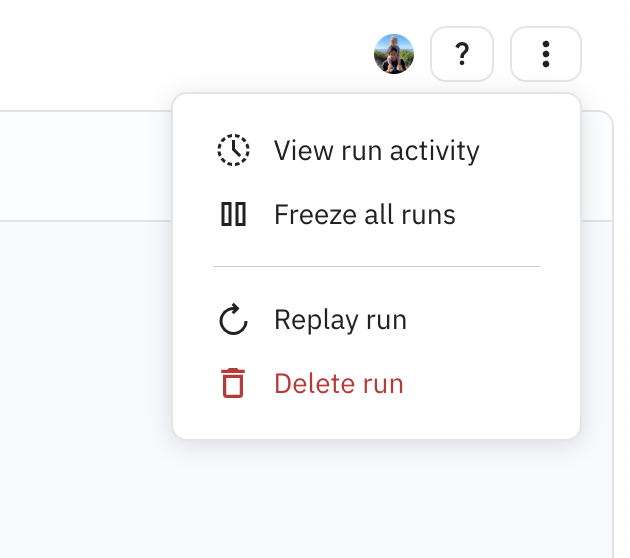
Task: Restart this run using Replay run text
Action: 340,321
